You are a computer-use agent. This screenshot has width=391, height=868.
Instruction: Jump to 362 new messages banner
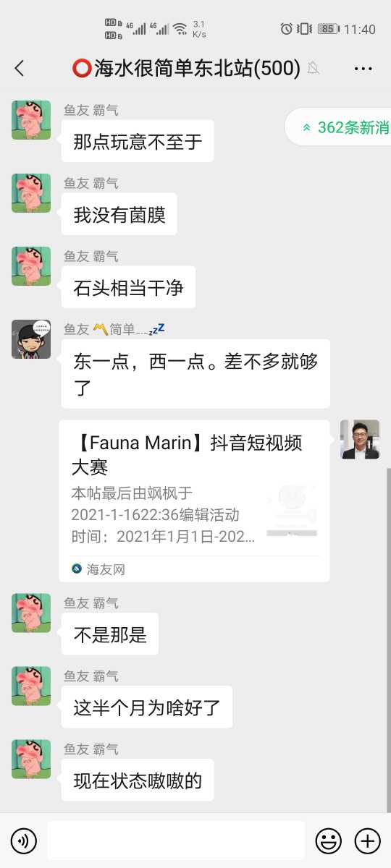click(338, 127)
